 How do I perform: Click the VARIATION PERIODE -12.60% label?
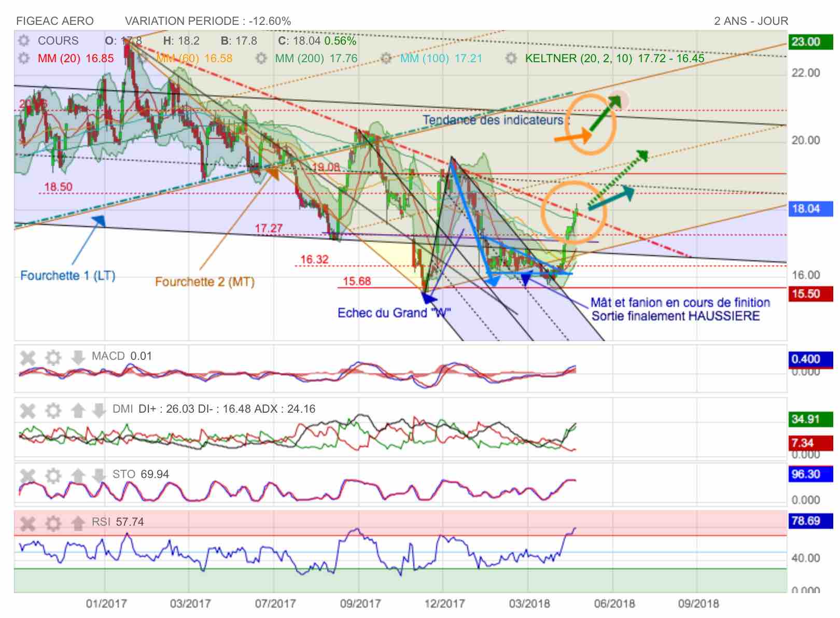[208, 21]
